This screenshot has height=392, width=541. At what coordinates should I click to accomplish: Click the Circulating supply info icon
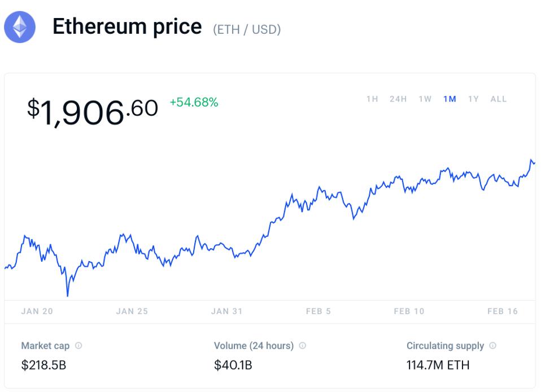pyautogui.click(x=493, y=346)
